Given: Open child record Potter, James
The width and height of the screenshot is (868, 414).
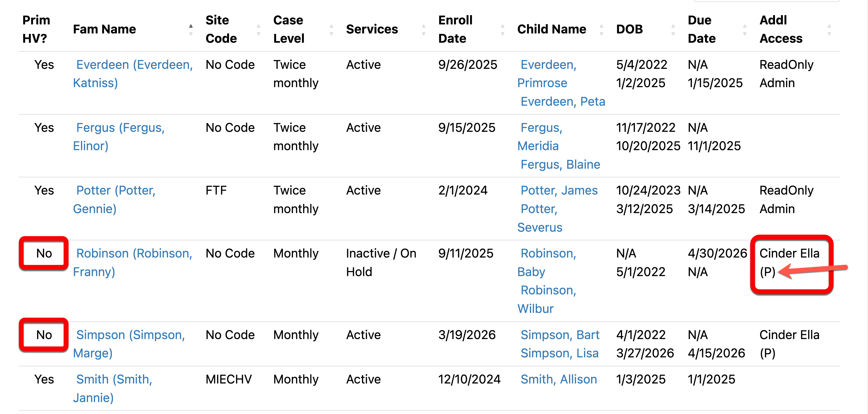Looking at the screenshot, I should pos(559,190).
